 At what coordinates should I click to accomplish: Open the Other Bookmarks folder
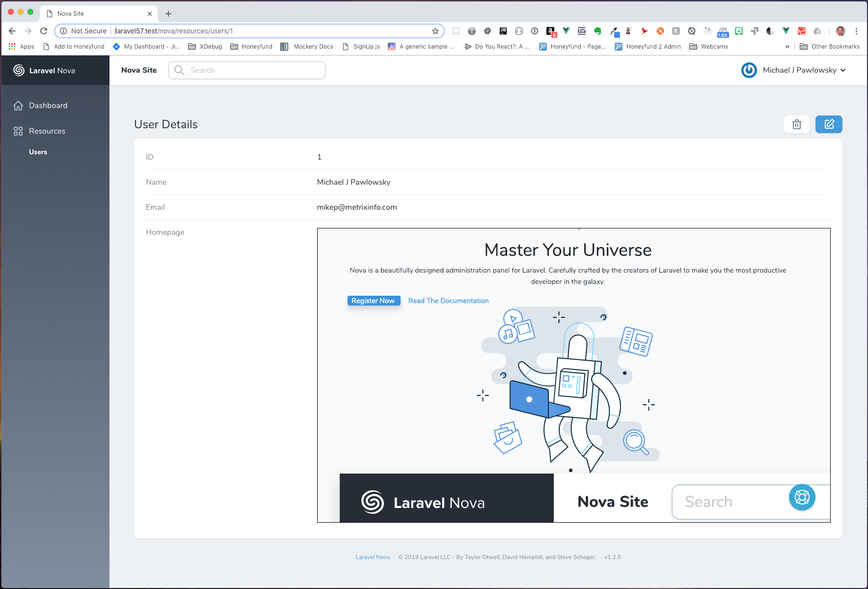pyautogui.click(x=830, y=47)
